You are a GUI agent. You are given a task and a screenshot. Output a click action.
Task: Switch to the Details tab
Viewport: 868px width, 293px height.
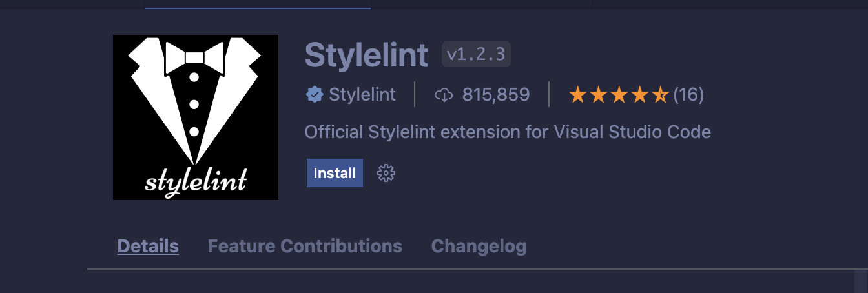pyautogui.click(x=148, y=246)
